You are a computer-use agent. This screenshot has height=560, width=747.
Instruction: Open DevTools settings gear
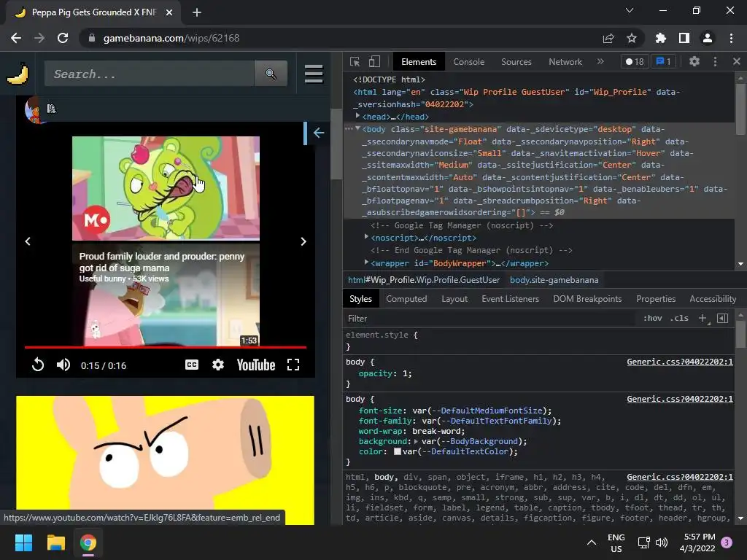pos(694,61)
